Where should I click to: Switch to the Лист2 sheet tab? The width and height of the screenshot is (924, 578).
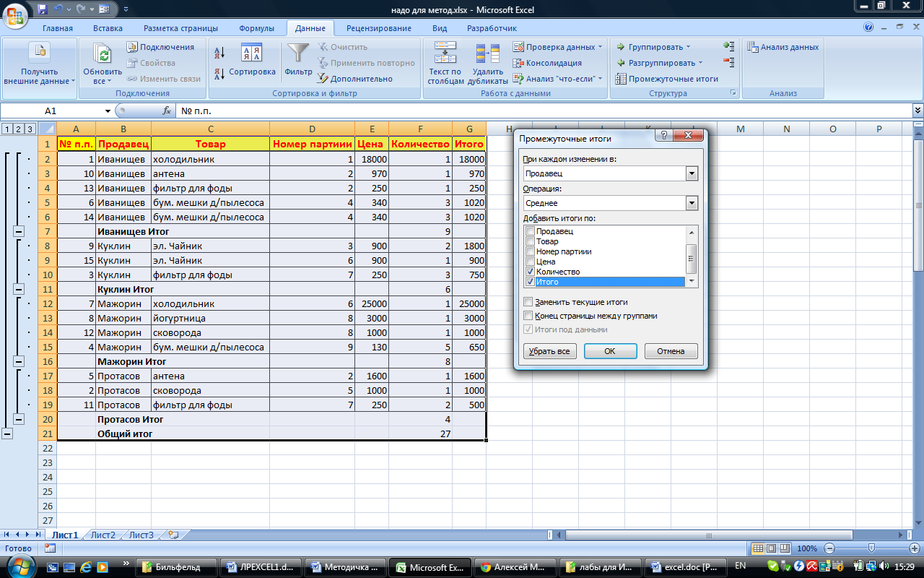(x=103, y=535)
